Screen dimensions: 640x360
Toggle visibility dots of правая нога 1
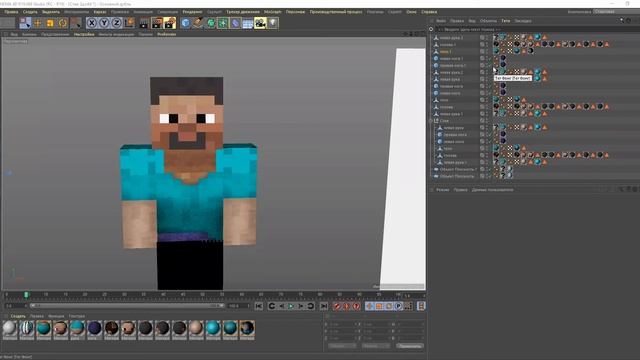[x=487, y=65]
